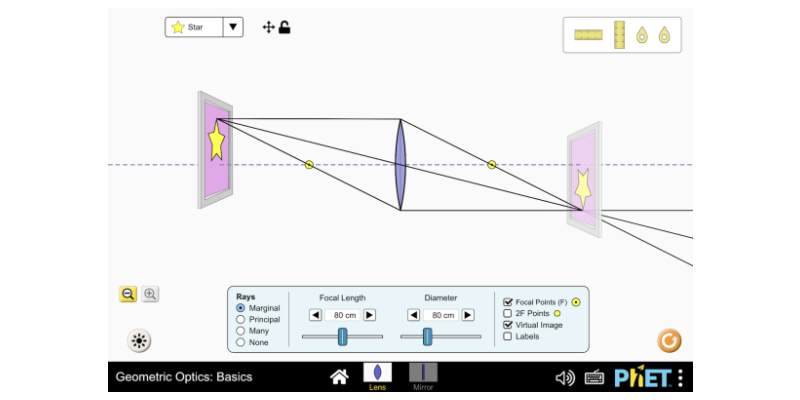
Task: Reset the simulation with orange button
Action: pyautogui.click(x=669, y=341)
